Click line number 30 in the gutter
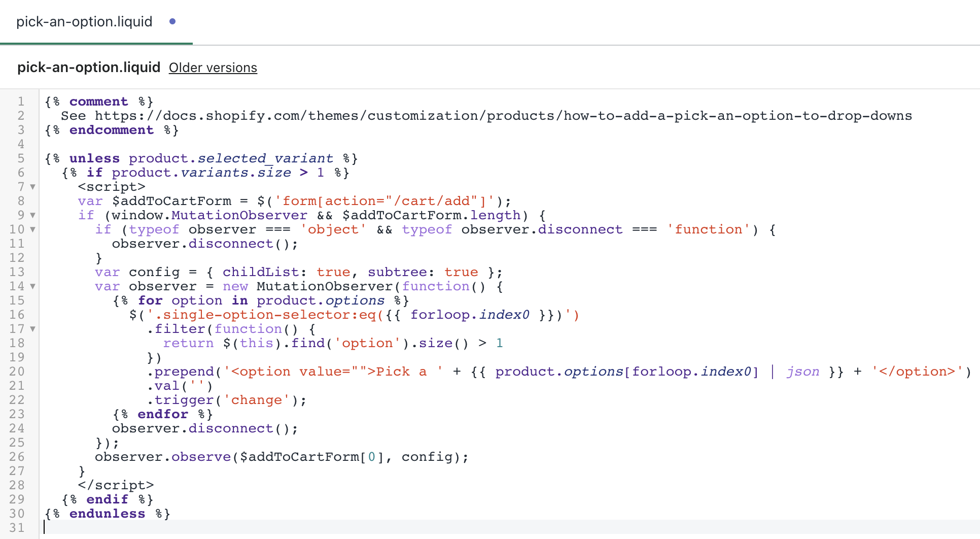The height and width of the screenshot is (539, 980). click(17, 514)
